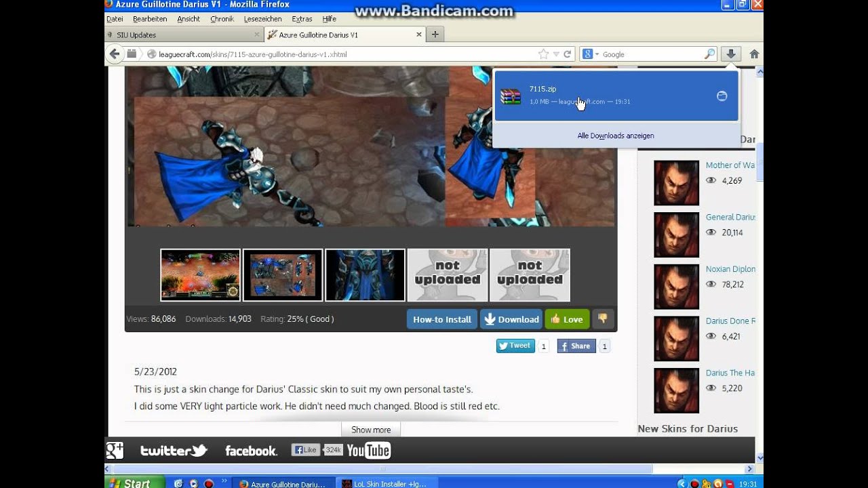Image resolution: width=868 pixels, height=488 pixels.
Task: Open the Google search engine dropdown
Action: (x=591, y=54)
